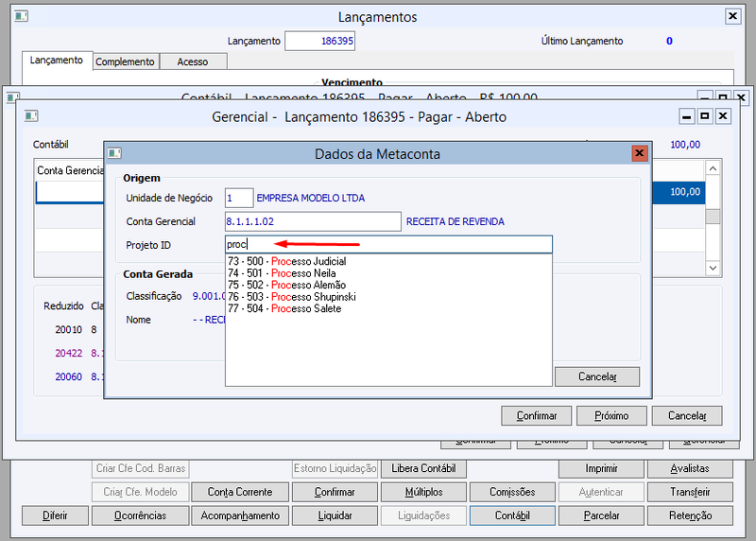
Task: Click the grid scrollbar up arrow
Action: [x=713, y=168]
